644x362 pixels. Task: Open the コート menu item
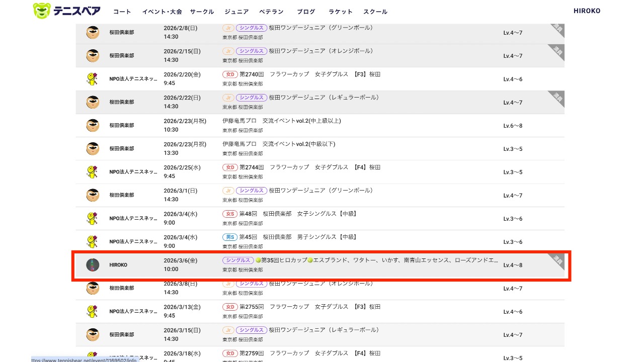122,12
